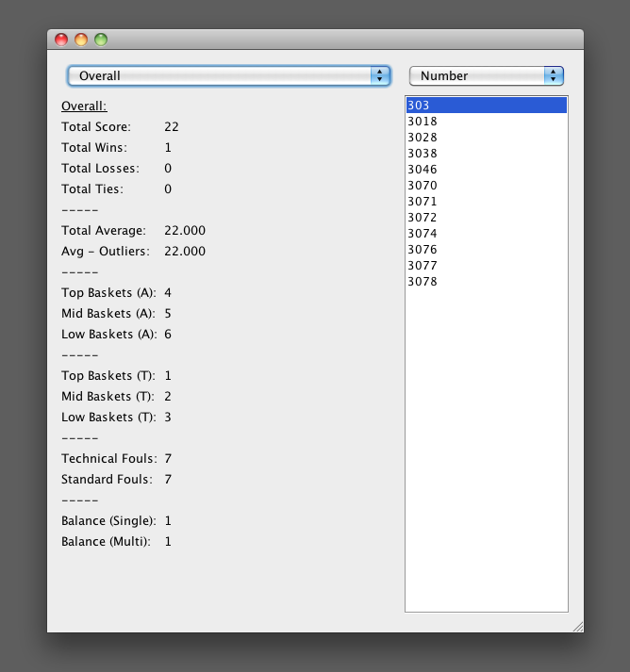
Task: Select team 3070 in the list
Action: [x=487, y=185]
